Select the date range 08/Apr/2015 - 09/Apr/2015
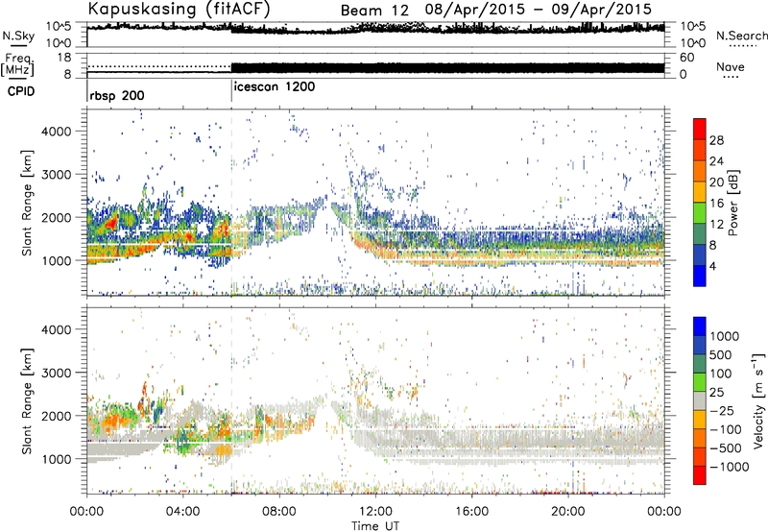 [539, 10]
